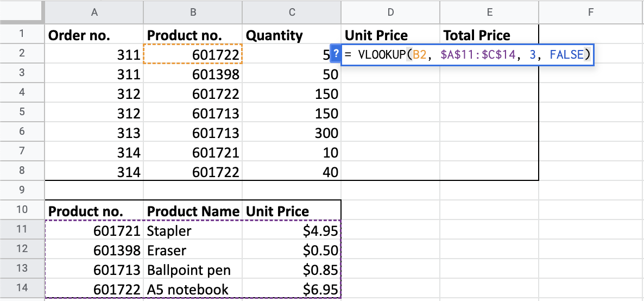Click cell A3 containing 311

tap(94, 73)
